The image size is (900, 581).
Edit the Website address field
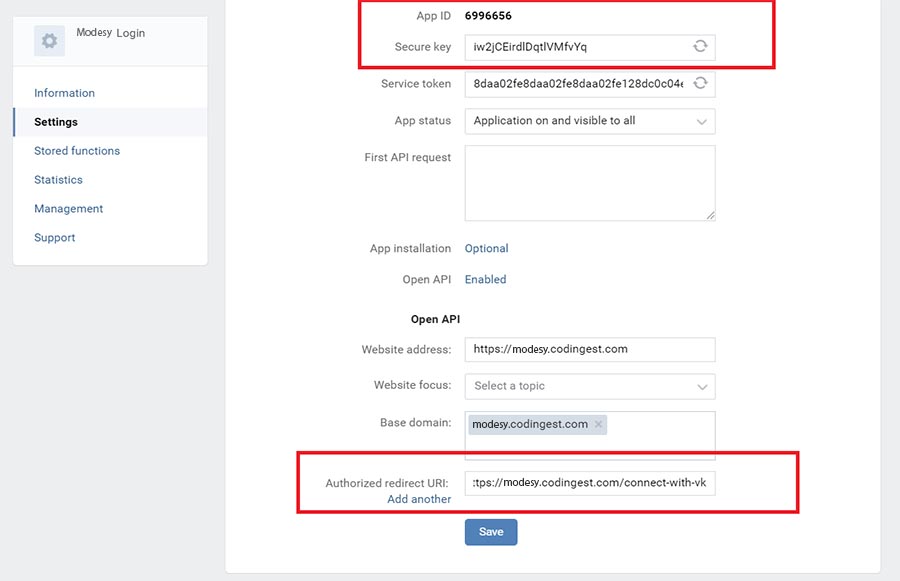point(589,350)
